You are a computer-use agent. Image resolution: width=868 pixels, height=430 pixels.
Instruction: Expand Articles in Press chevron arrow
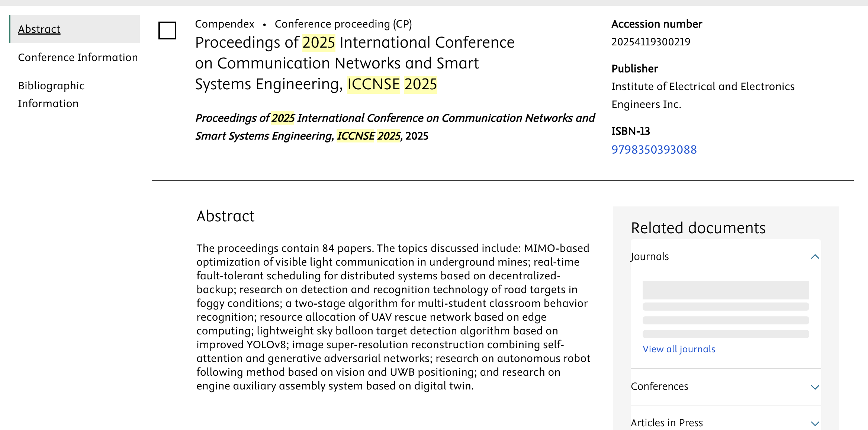click(x=815, y=424)
